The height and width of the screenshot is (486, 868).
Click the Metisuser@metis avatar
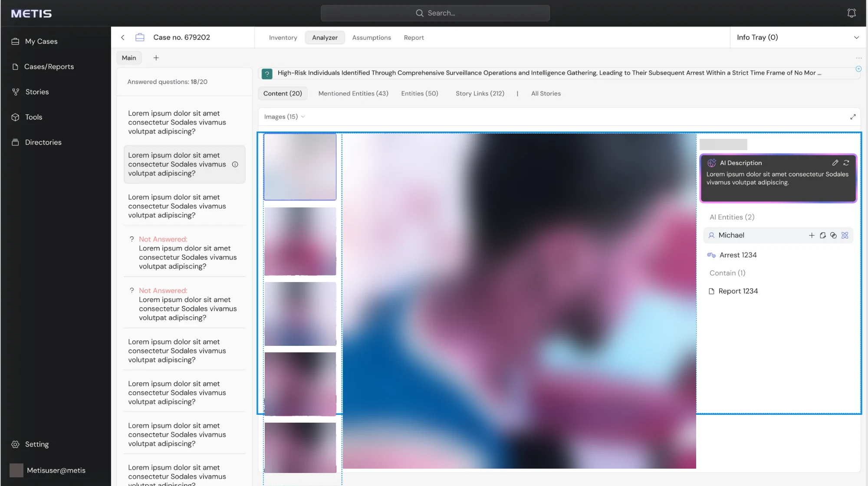point(16,470)
